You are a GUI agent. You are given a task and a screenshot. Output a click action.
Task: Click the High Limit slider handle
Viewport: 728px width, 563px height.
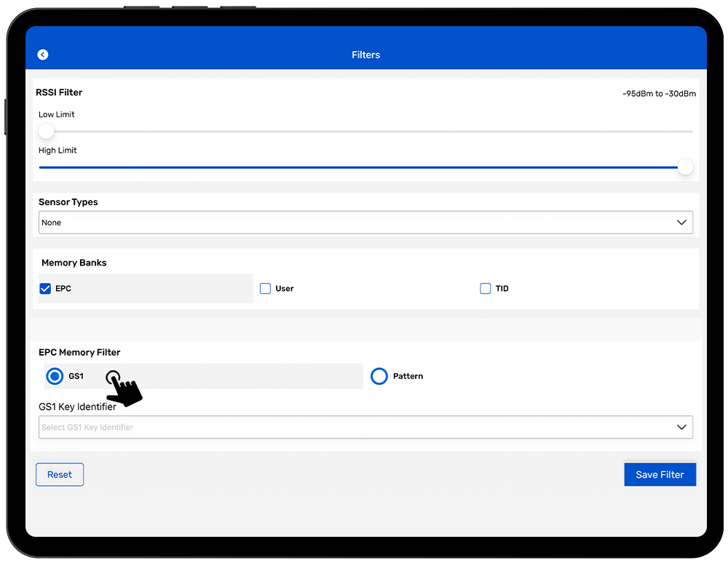(685, 167)
